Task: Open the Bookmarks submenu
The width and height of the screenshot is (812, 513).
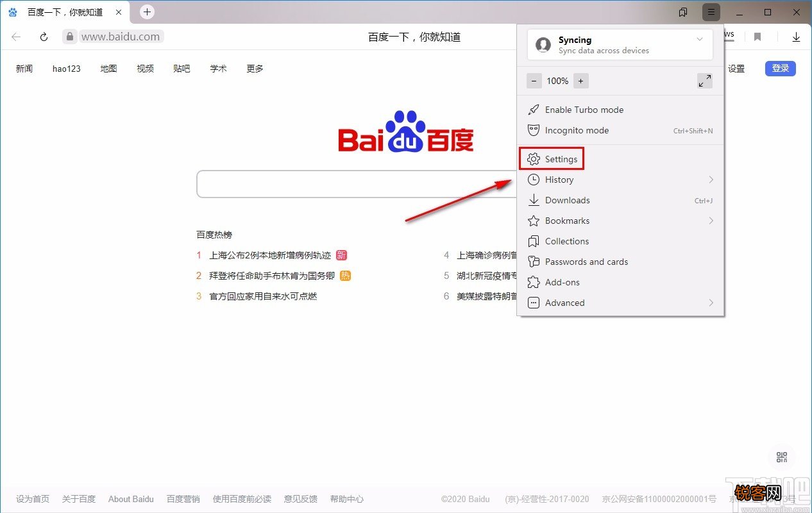Action: (620, 221)
